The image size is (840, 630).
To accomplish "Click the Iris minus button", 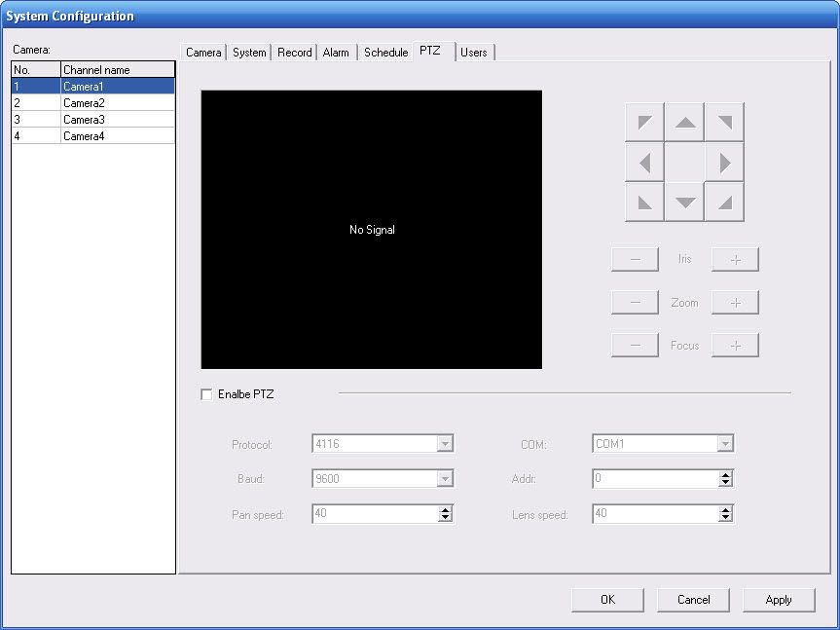I will pyautogui.click(x=635, y=260).
